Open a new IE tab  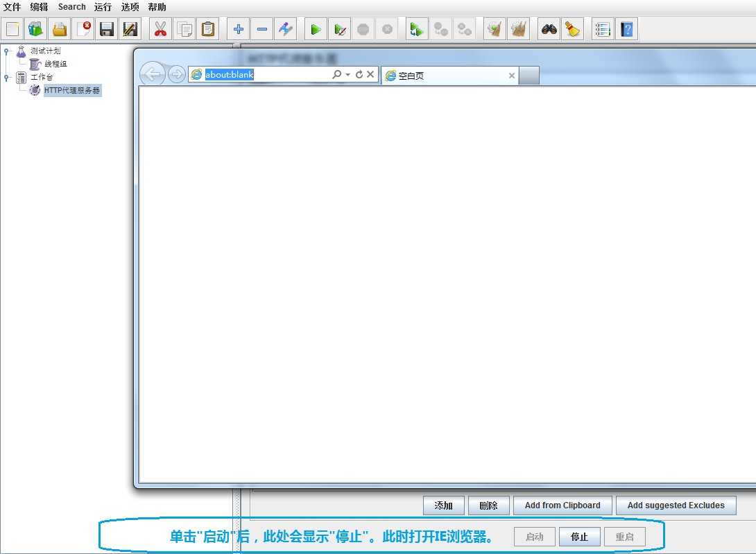point(529,76)
